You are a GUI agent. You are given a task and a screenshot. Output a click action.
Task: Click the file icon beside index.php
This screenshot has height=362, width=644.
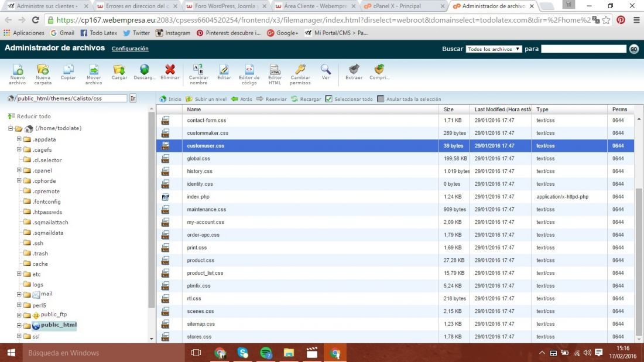(x=165, y=197)
